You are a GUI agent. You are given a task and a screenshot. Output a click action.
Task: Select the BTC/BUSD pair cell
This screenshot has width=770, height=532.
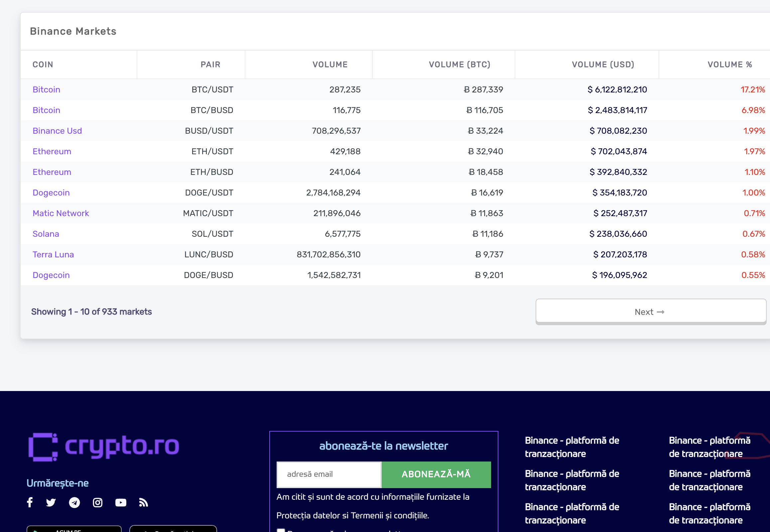(212, 110)
